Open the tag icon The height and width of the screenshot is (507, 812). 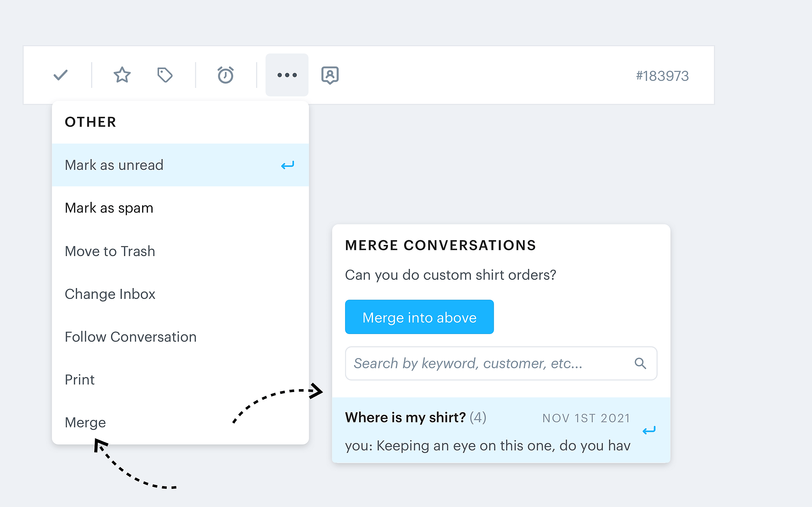[165, 75]
